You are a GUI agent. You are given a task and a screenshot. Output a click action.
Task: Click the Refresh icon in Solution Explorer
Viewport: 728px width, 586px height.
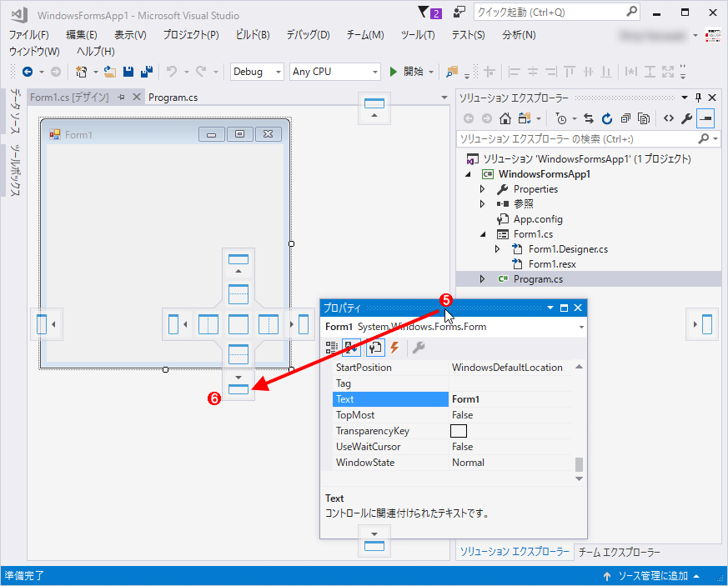coord(607,118)
